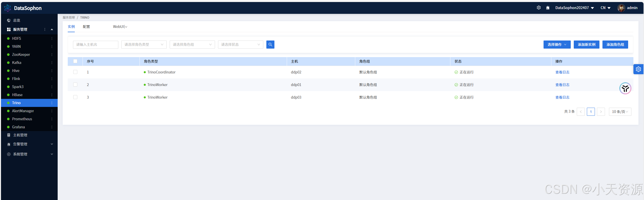Image resolution: width=644 pixels, height=200 pixels.
Task: Select the TrinoCoordinator row checkbox
Action: click(x=75, y=72)
